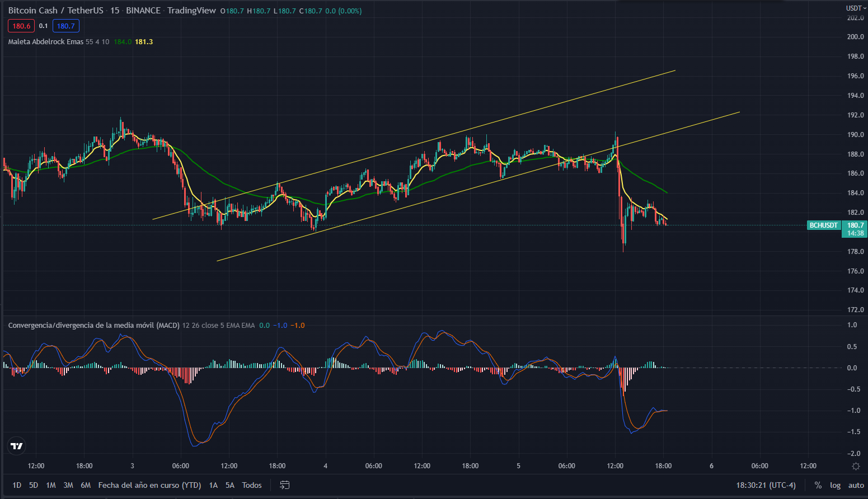Click the day 4 label on time axis
The height and width of the screenshot is (499, 868).
(x=325, y=466)
